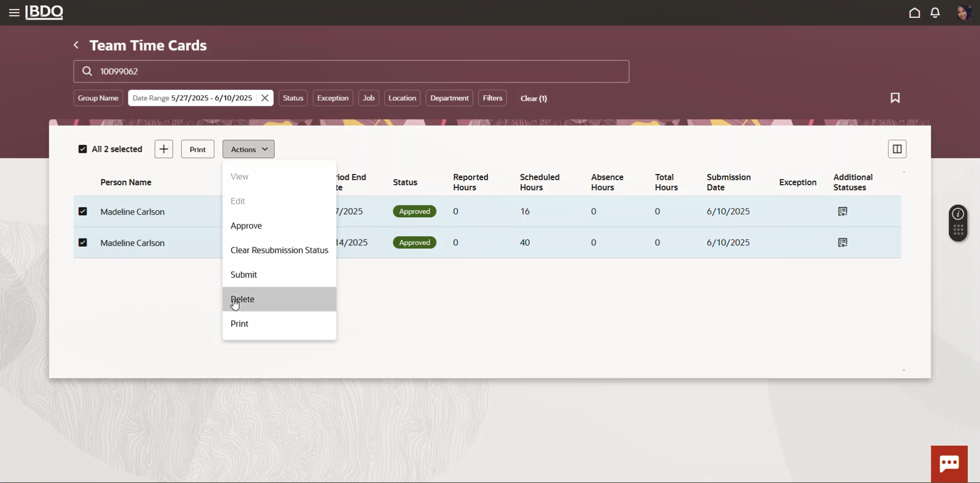Uncheck the row with 40 scheduled hours
This screenshot has height=483, width=980.
(82, 243)
